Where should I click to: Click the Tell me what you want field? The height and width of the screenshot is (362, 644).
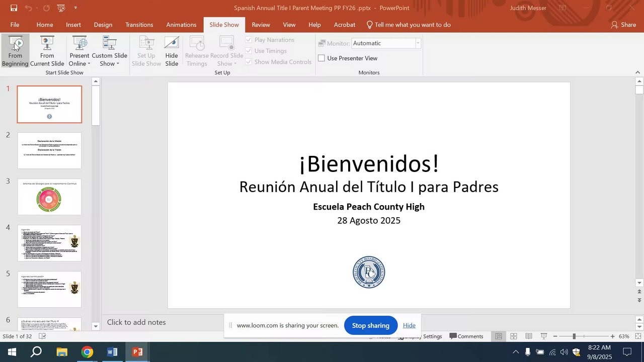coord(412,25)
